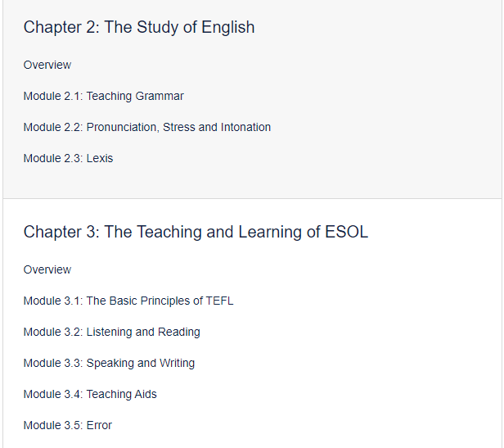Image resolution: width=504 pixels, height=448 pixels.
Task: View the Teaching Grammar module
Action: pyautogui.click(x=103, y=96)
